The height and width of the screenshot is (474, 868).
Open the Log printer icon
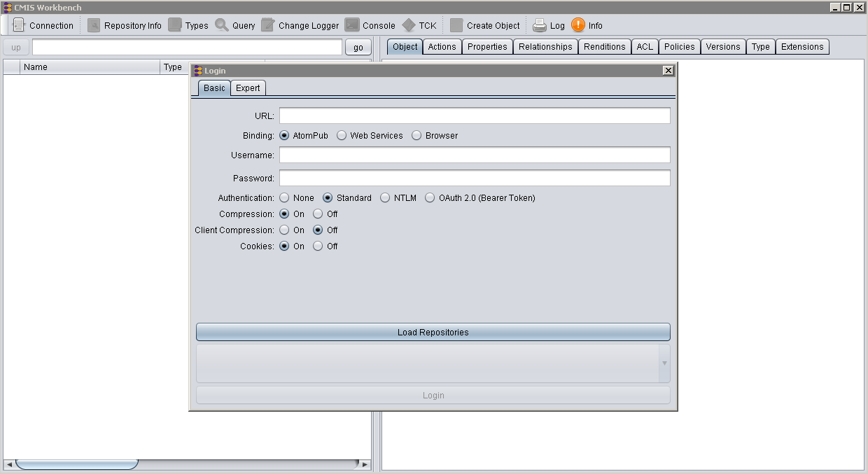coord(540,25)
